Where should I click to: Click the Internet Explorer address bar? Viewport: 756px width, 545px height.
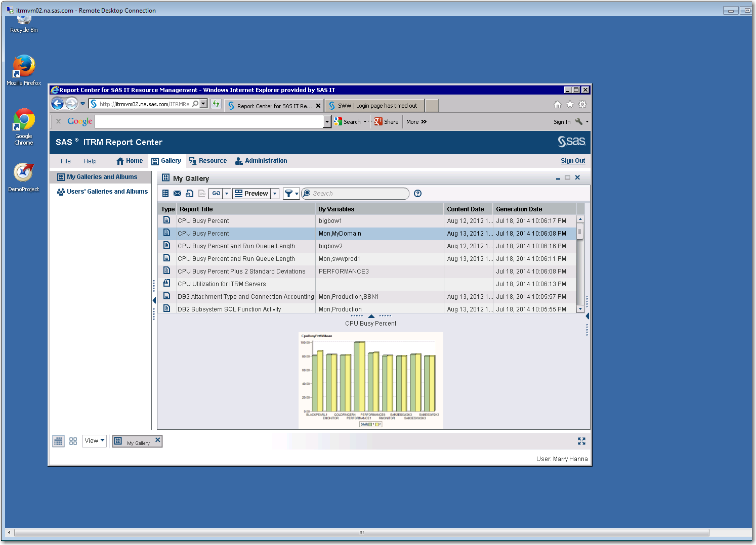[144, 104]
